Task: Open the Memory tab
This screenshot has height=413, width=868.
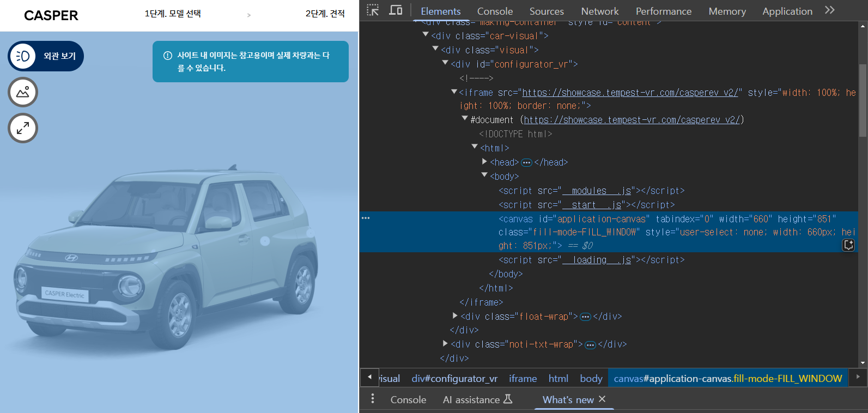Action: [x=727, y=11]
